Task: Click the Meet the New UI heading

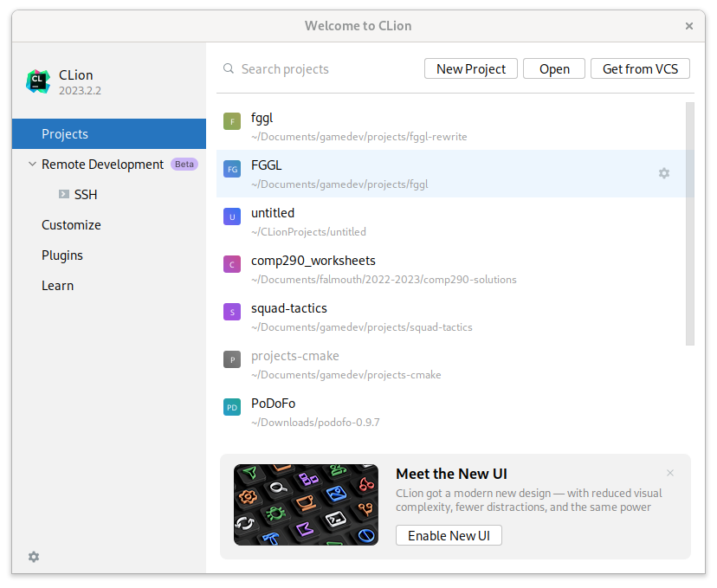Action: point(451,474)
